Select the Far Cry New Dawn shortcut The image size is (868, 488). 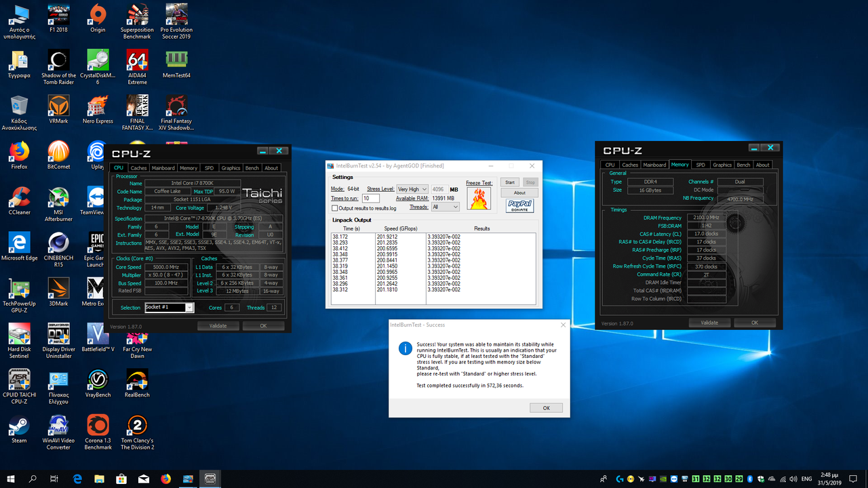pyautogui.click(x=137, y=340)
